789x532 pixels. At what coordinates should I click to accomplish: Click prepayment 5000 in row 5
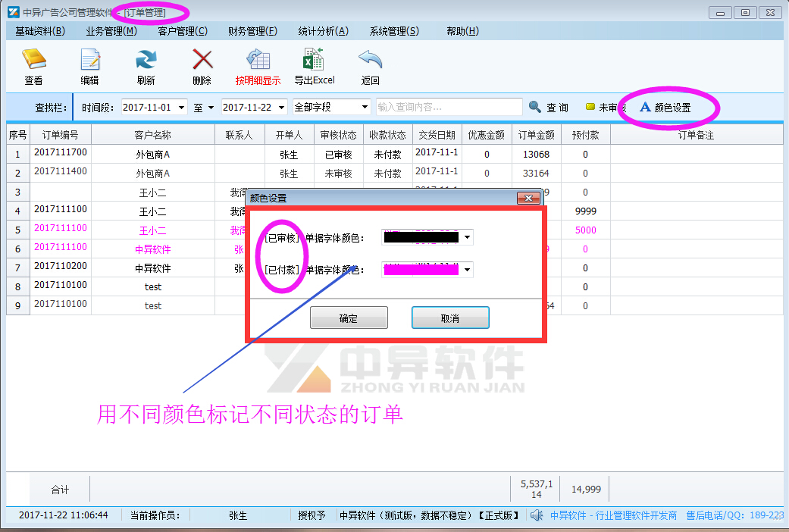pos(586,230)
